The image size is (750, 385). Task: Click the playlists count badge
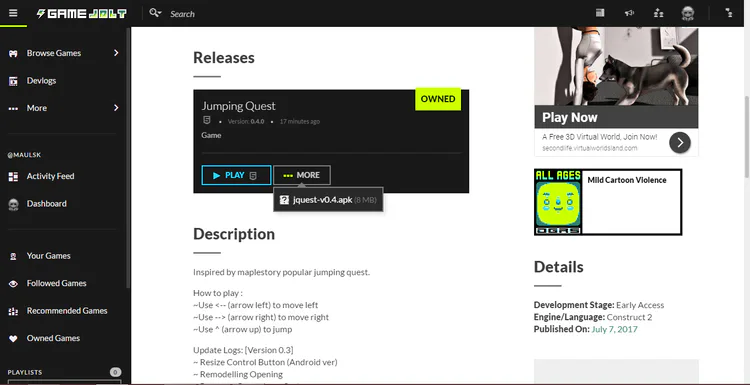coord(115,372)
